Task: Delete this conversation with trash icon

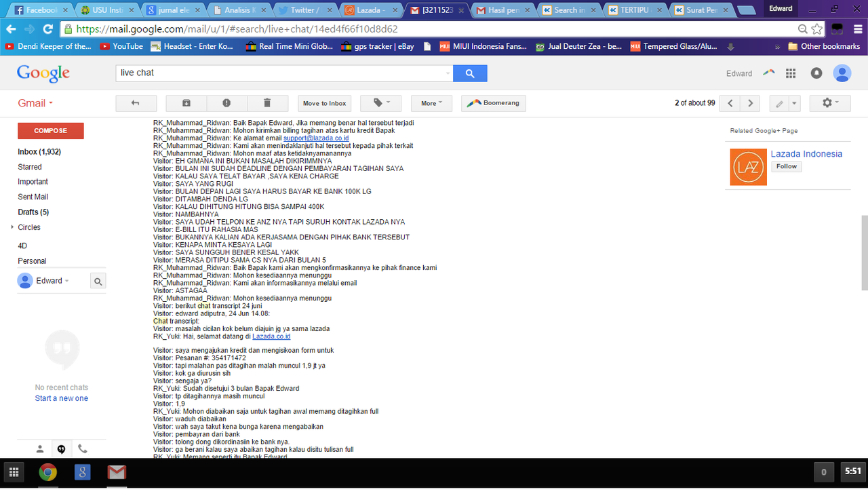Action: pyautogui.click(x=267, y=103)
